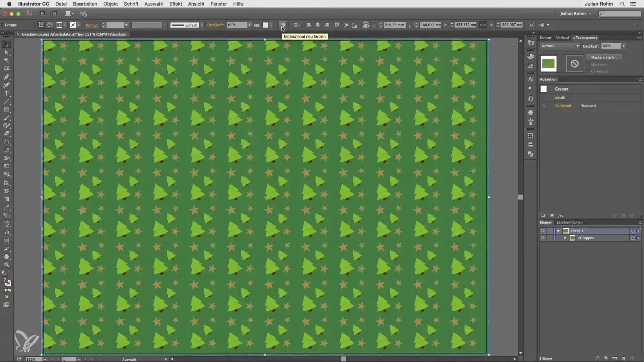Select the Pen tool
Viewport: 644px width, 362px height.
point(7,77)
